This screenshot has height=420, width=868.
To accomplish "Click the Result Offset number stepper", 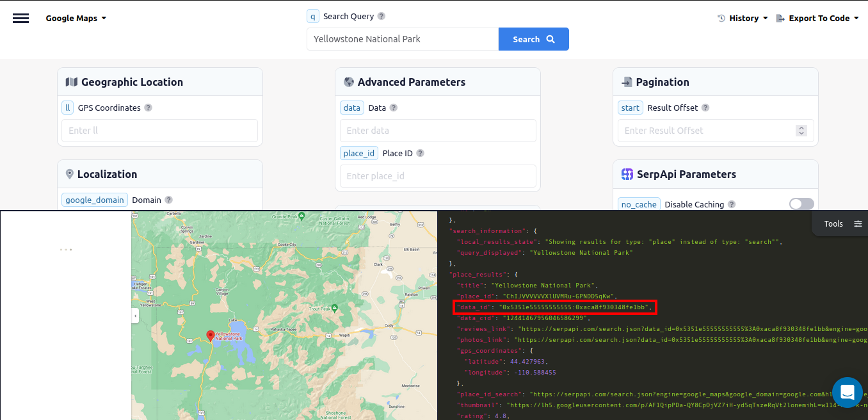I will (801, 131).
